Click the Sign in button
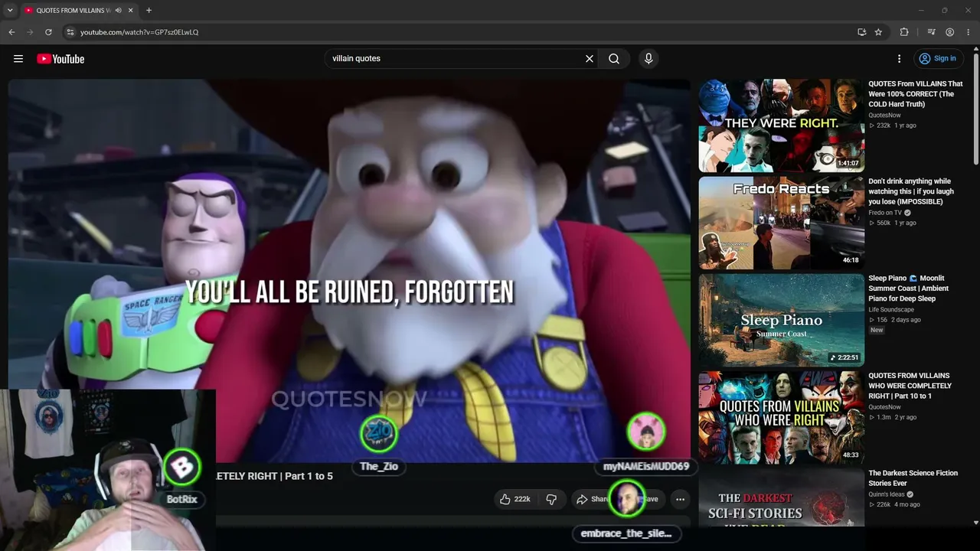 pyautogui.click(x=938, y=59)
